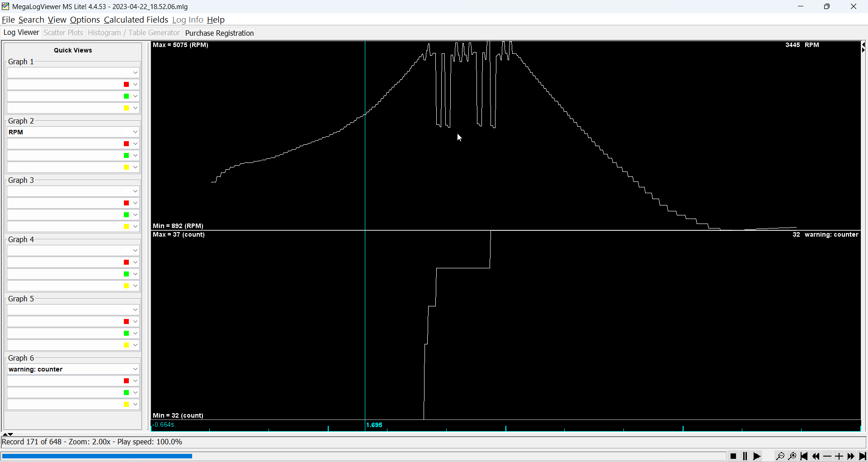The height and width of the screenshot is (462, 868).
Task: Click the Min = 32 (count) label
Action: tap(178, 415)
